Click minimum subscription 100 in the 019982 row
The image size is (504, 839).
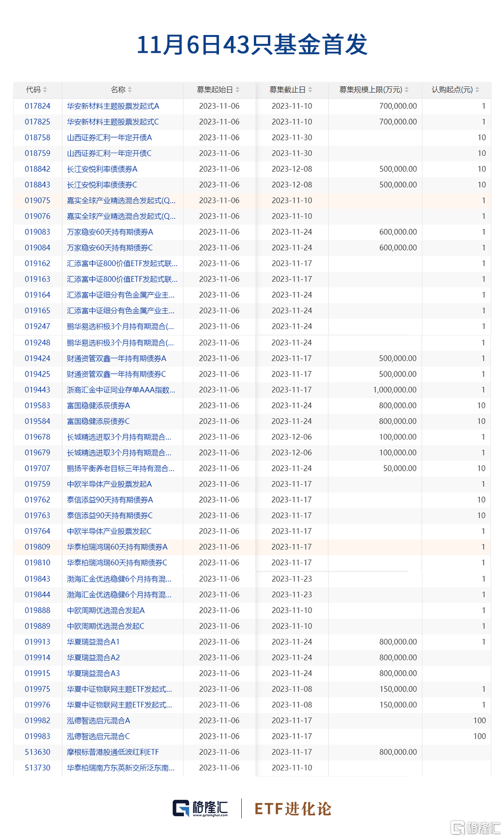(480, 721)
